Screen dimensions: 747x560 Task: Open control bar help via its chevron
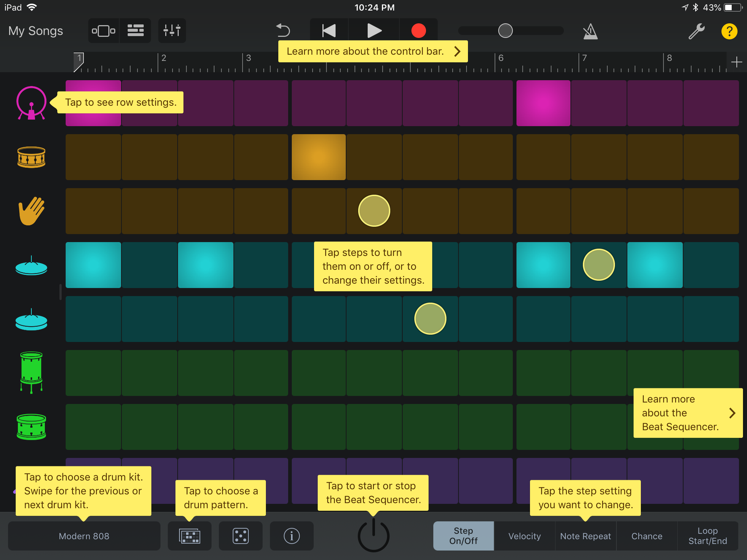click(x=457, y=51)
